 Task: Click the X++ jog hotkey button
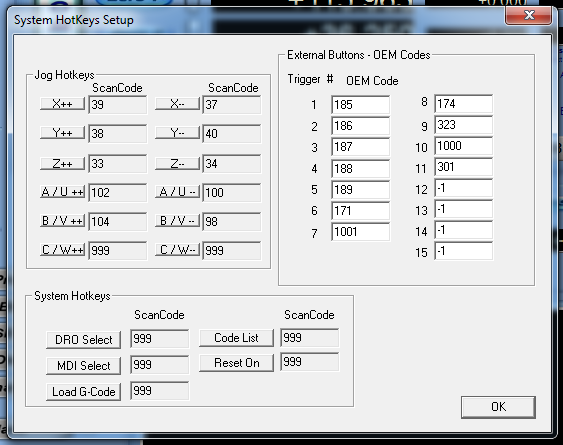(62, 104)
